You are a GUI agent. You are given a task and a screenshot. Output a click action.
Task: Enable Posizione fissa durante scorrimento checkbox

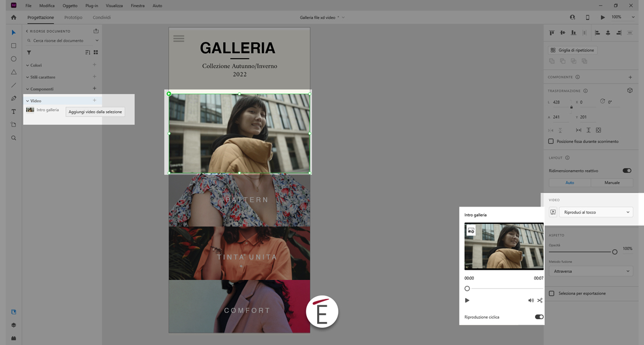click(x=551, y=142)
